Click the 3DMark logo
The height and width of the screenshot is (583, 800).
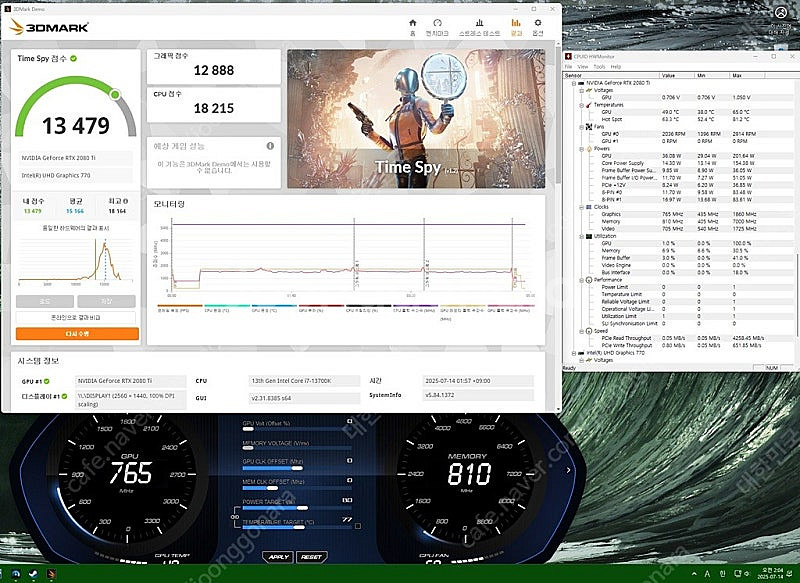[x=49, y=27]
